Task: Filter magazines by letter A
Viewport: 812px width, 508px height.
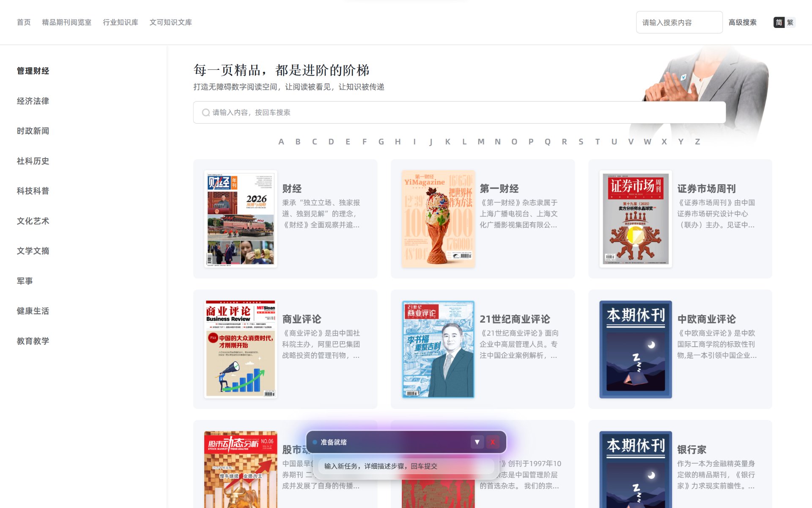Action: tap(281, 142)
